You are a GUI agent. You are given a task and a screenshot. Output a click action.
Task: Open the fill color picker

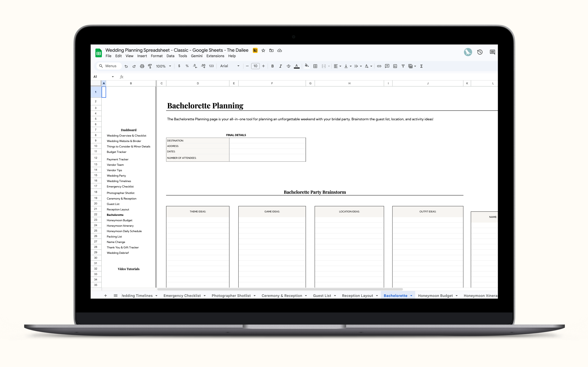307,66
